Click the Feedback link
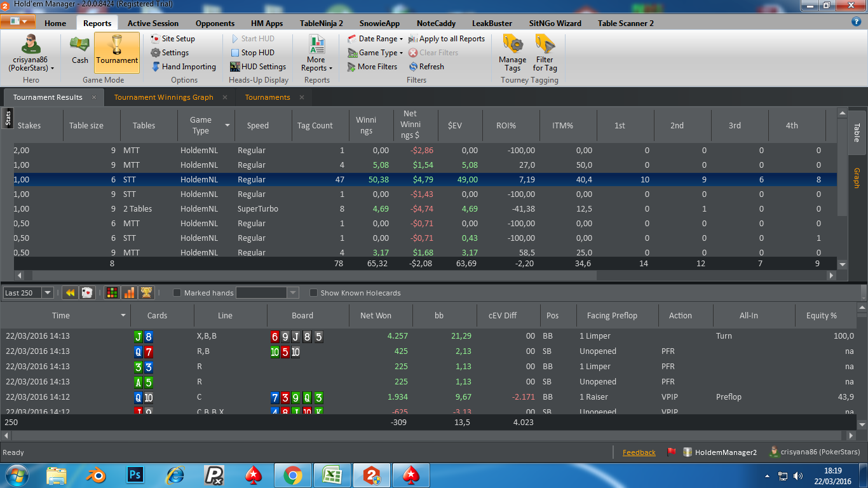Screen dimensions: 868x488 click(x=639, y=452)
